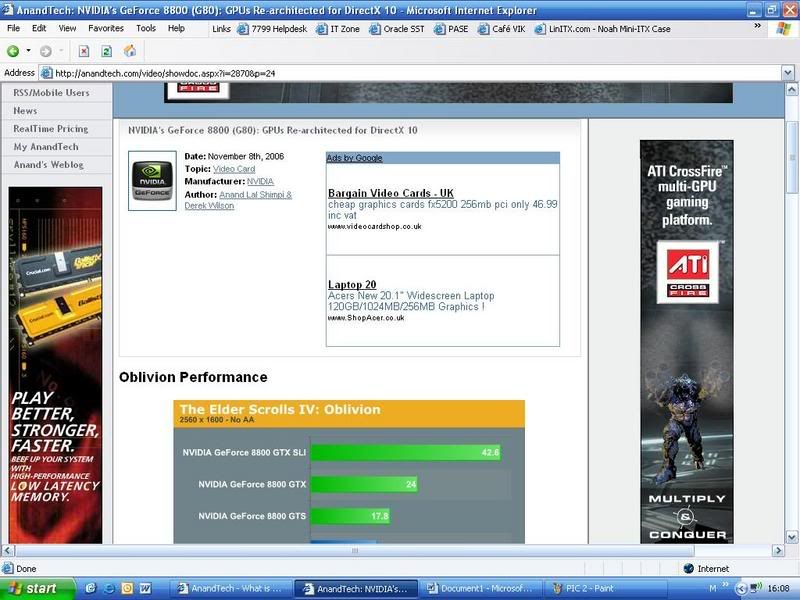Click the Internet security zone indicator
800x600 pixels.
click(x=706, y=568)
